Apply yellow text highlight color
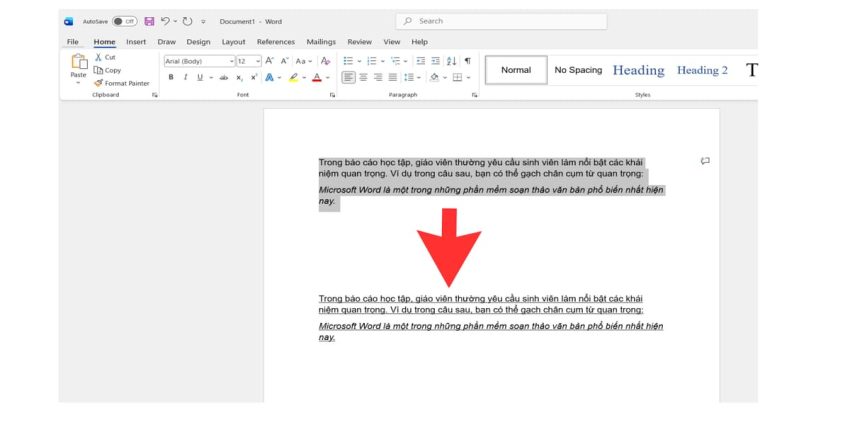 pyautogui.click(x=293, y=78)
